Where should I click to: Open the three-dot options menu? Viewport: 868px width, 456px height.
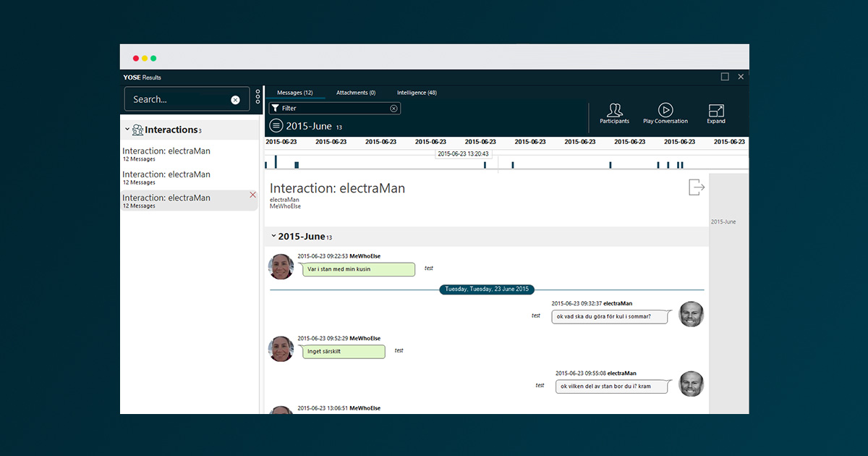coord(258,97)
